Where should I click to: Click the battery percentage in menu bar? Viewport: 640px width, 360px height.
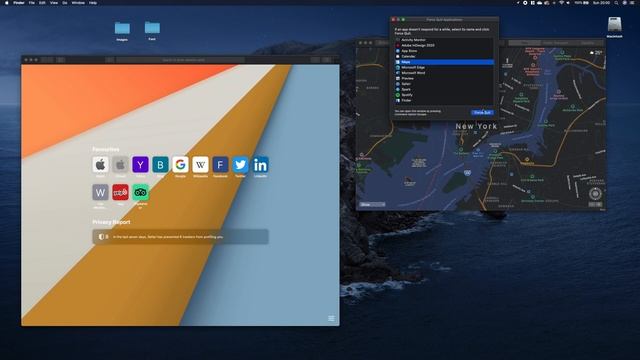[x=578, y=3]
